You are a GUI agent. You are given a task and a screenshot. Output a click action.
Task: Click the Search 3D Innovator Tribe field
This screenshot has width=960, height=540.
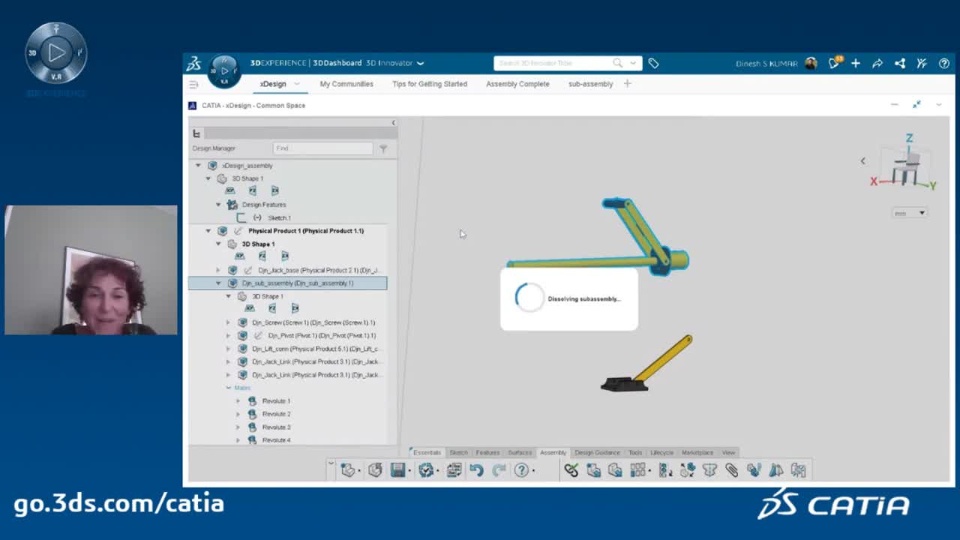[x=554, y=63]
